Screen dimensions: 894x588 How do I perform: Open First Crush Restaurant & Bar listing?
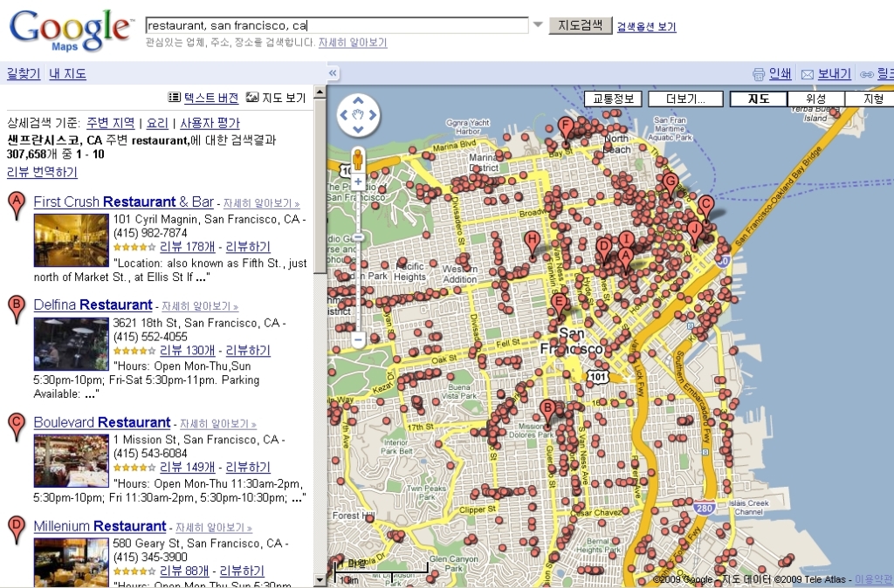coord(124,202)
